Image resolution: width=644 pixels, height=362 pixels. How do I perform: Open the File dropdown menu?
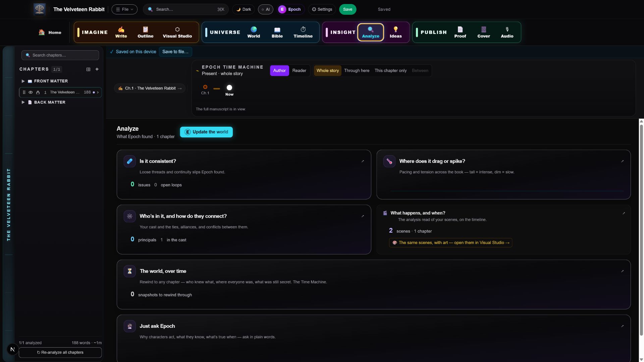tap(124, 9)
